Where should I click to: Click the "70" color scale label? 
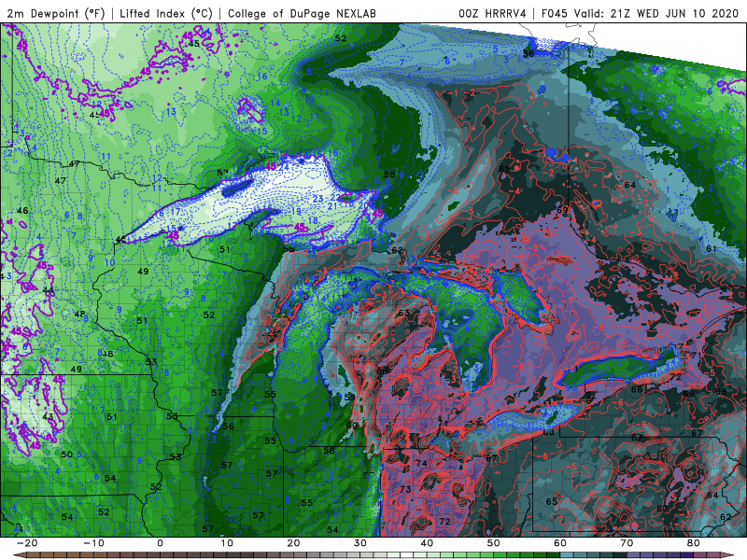[627, 543]
